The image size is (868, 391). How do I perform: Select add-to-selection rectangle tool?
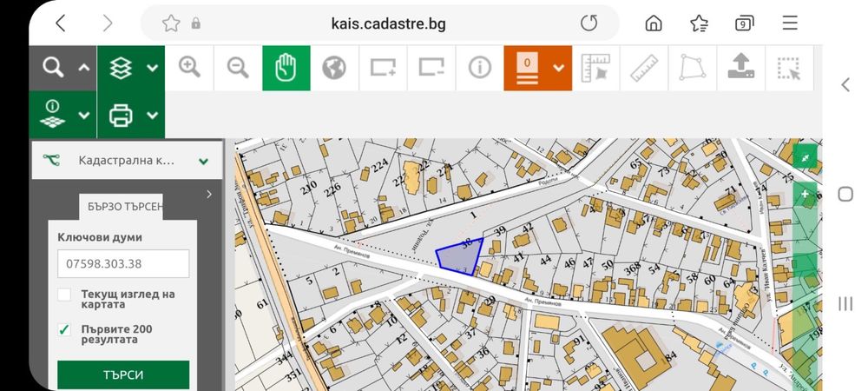click(383, 68)
